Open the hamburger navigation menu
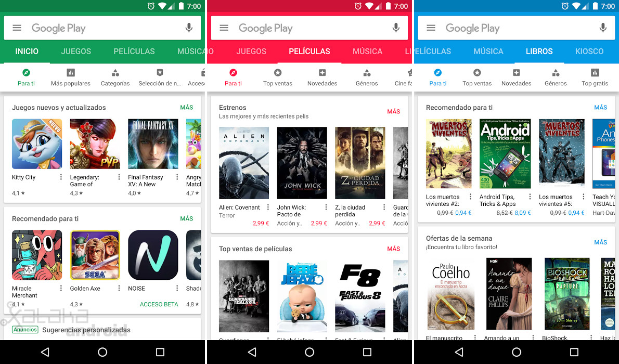619x364 pixels. (16, 28)
